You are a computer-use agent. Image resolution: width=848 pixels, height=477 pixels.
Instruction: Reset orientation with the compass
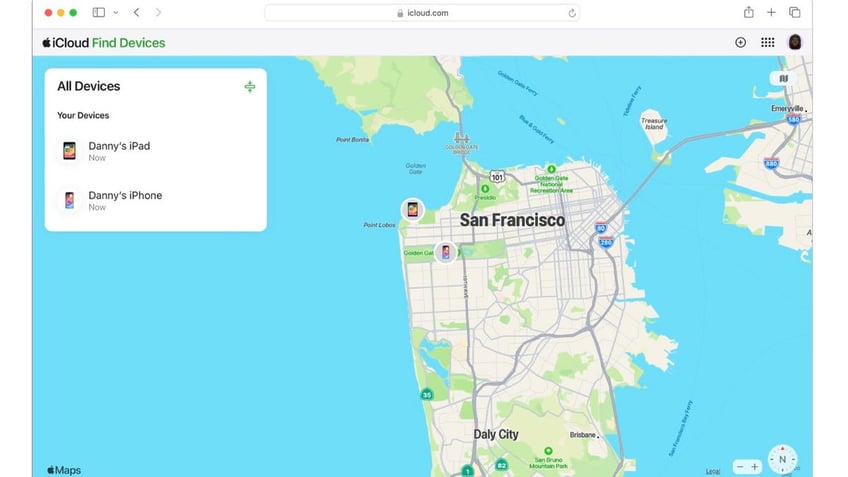[x=782, y=459]
